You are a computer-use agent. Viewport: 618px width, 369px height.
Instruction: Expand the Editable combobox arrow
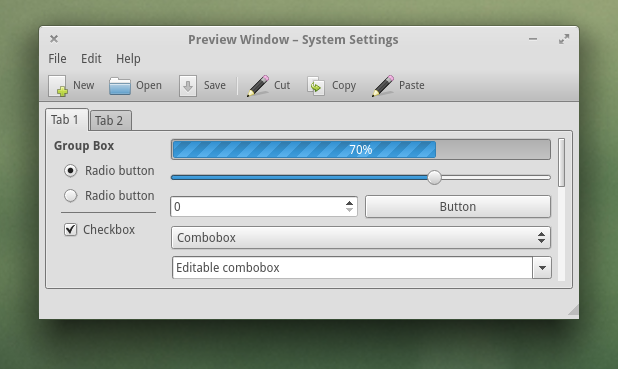point(542,268)
